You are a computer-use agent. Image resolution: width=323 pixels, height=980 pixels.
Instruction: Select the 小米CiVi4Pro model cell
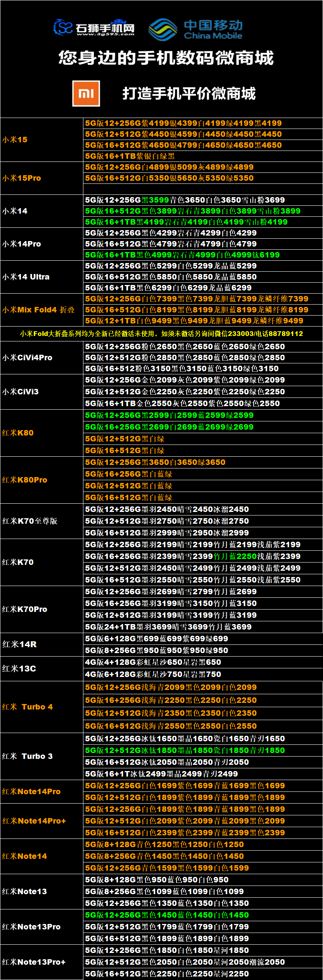(42, 358)
